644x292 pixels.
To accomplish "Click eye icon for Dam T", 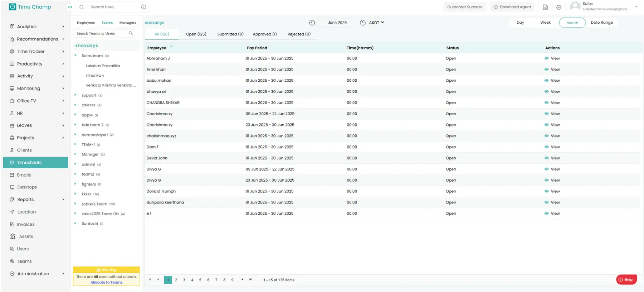I will pyautogui.click(x=546, y=147).
